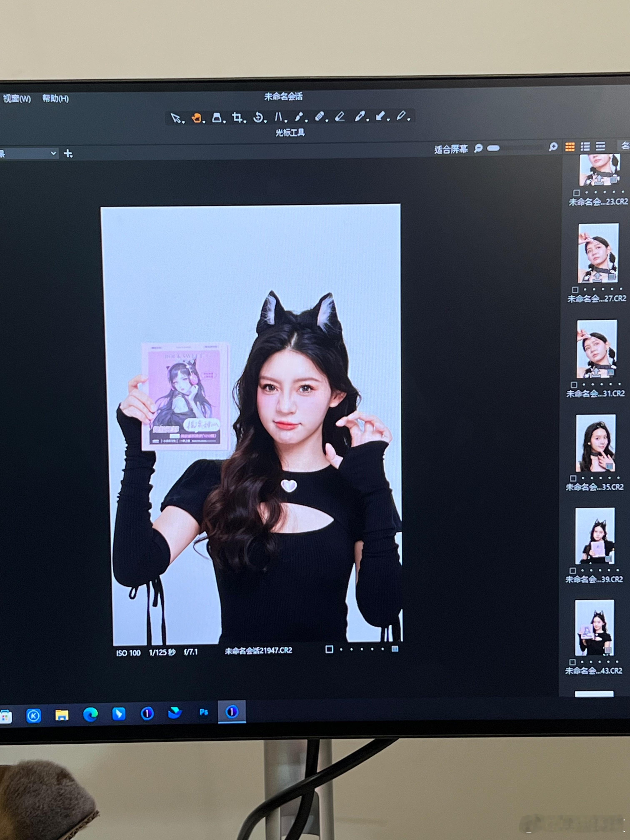Image resolution: width=630 pixels, height=840 pixels.
Task: Click the 1/125 秒 shutter readout
Action: click(162, 652)
